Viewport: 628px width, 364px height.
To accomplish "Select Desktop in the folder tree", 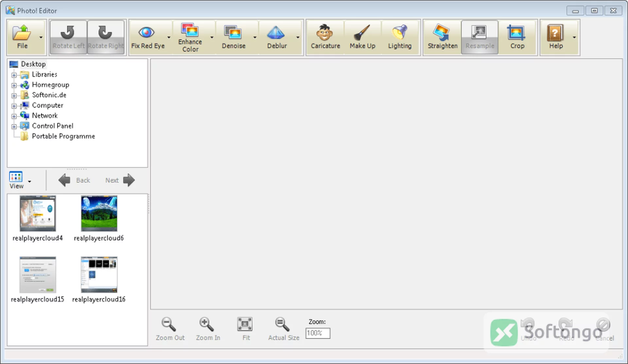I will 33,64.
